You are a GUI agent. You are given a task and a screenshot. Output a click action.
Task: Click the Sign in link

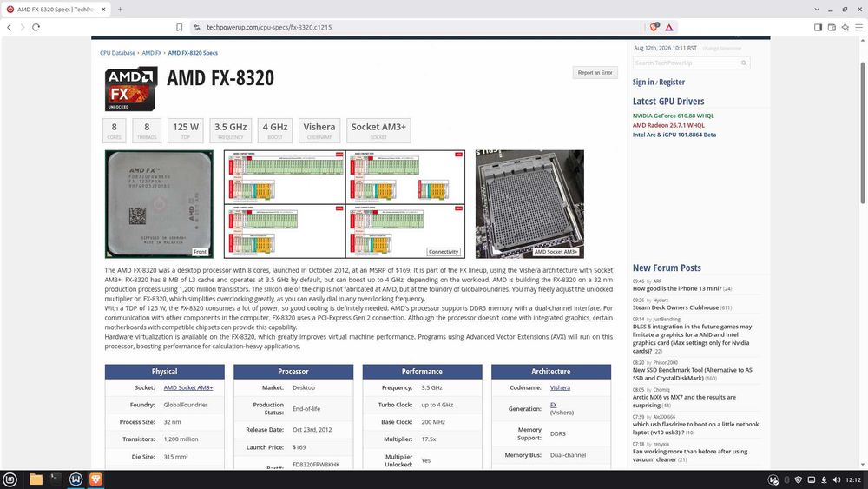coord(642,82)
